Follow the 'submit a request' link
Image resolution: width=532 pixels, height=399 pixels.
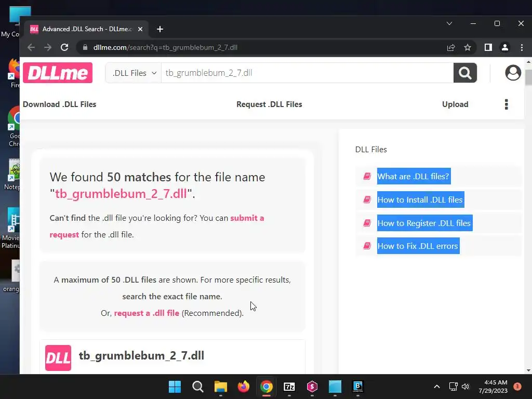(x=157, y=226)
